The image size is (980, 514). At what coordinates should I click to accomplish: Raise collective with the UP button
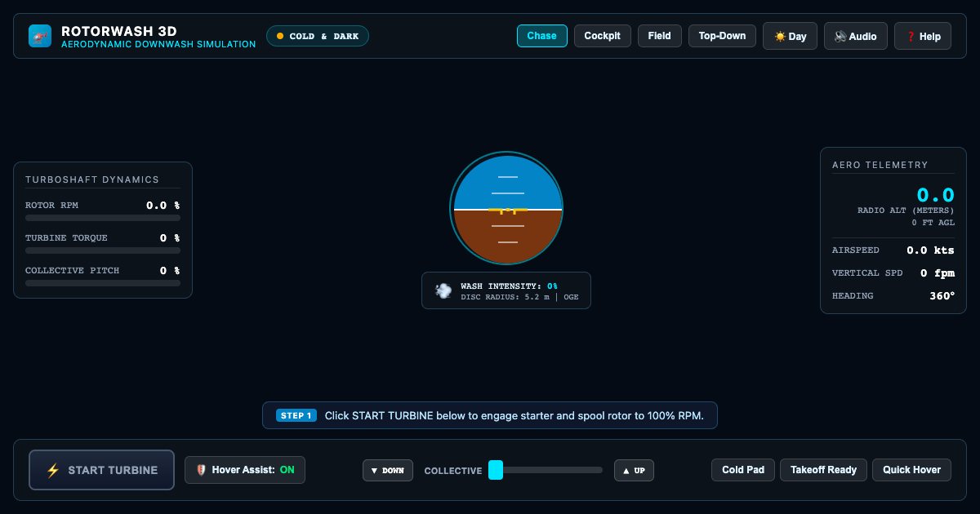pyautogui.click(x=634, y=471)
